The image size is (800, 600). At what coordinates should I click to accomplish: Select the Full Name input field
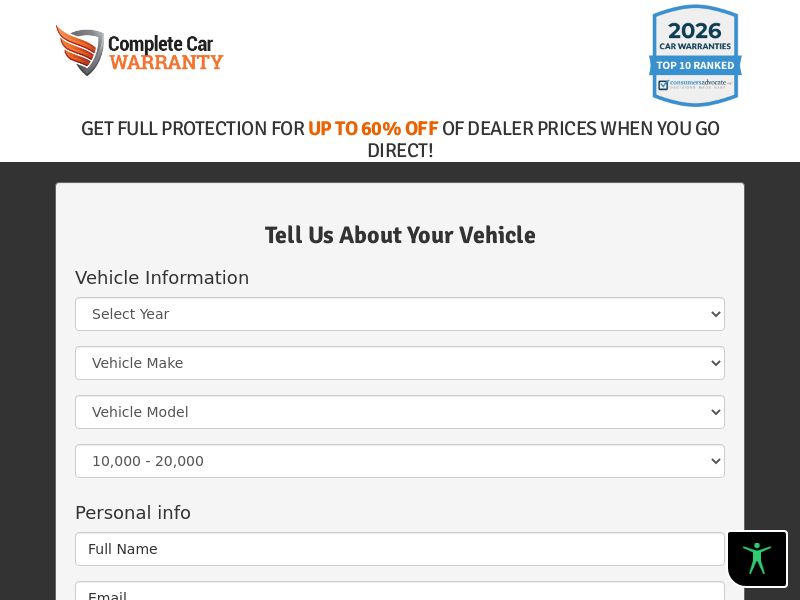(x=400, y=549)
